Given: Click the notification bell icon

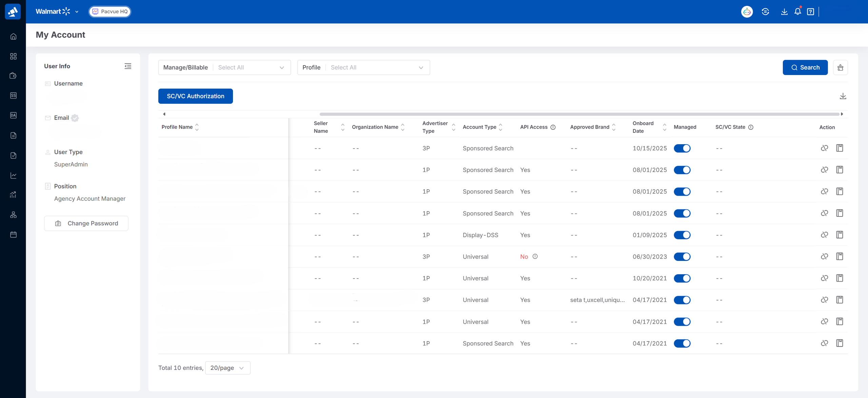Looking at the screenshot, I should [x=797, y=12].
